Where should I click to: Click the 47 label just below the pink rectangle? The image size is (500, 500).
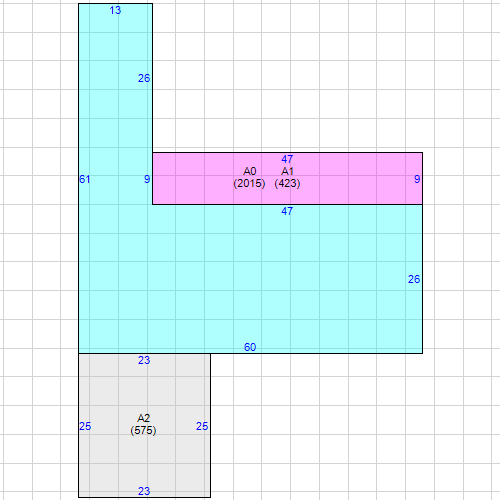coord(287,211)
